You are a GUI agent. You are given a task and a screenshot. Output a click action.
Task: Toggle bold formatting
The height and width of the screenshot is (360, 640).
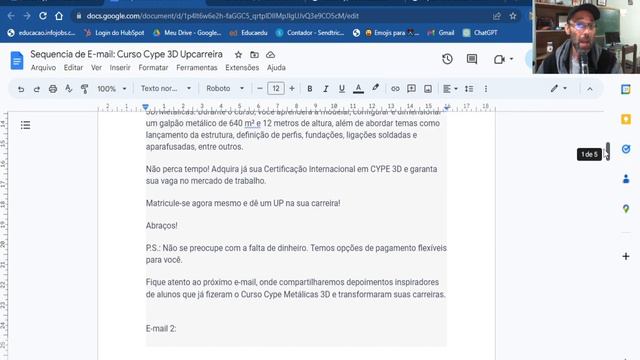(x=310, y=89)
